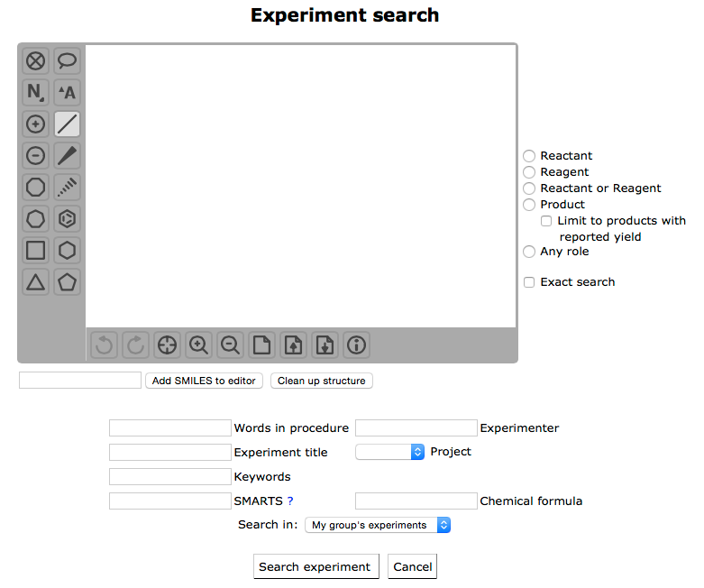This screenshot has width=704, height=588.
Task: Choose the N atom label tool
Action: click(x=35, y=92)
